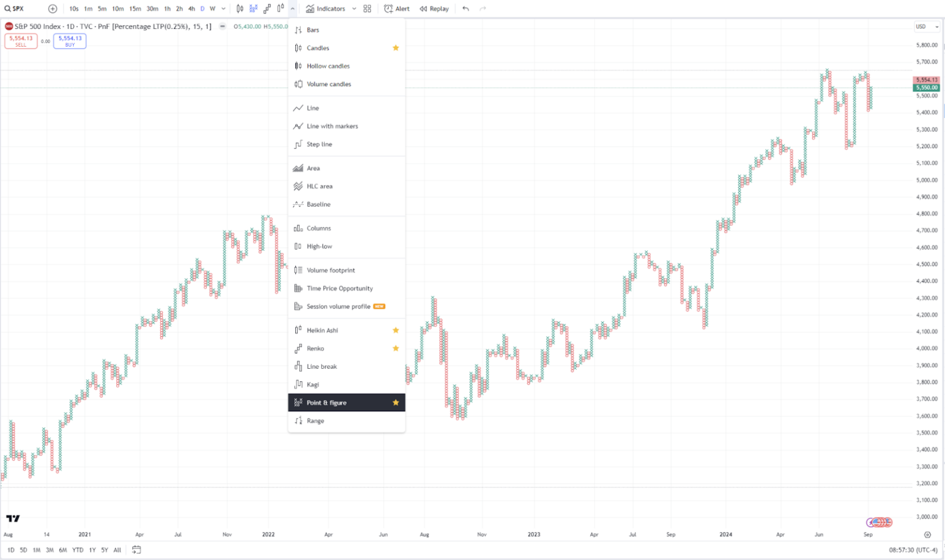Click the undo arrow icon
The image size is (945, 560).
pos(466,9)
